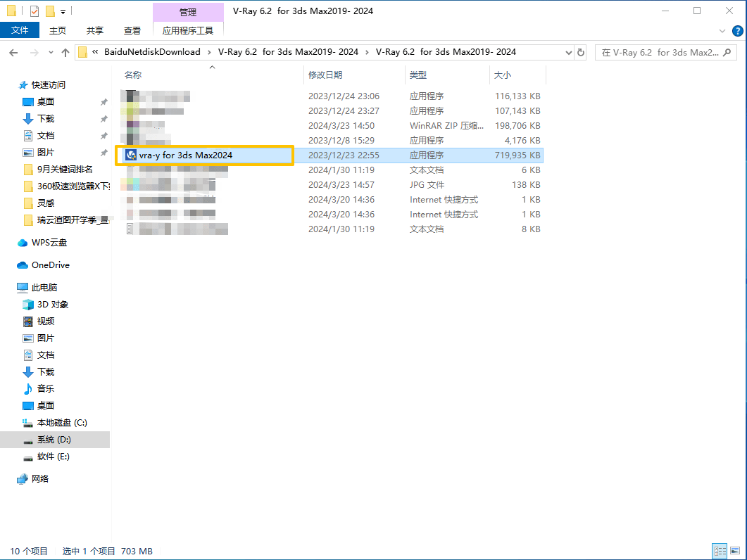Sort files by the 类型 column
This screenshot has height=560, width=747.
[418, 75]
